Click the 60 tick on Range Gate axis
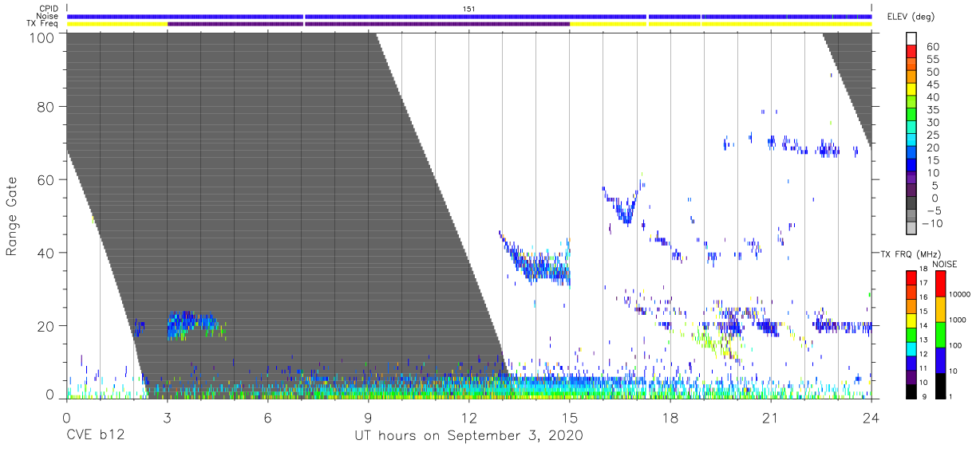Image resolution: width=980 pixels, height=452 pixels. point(46,180)
